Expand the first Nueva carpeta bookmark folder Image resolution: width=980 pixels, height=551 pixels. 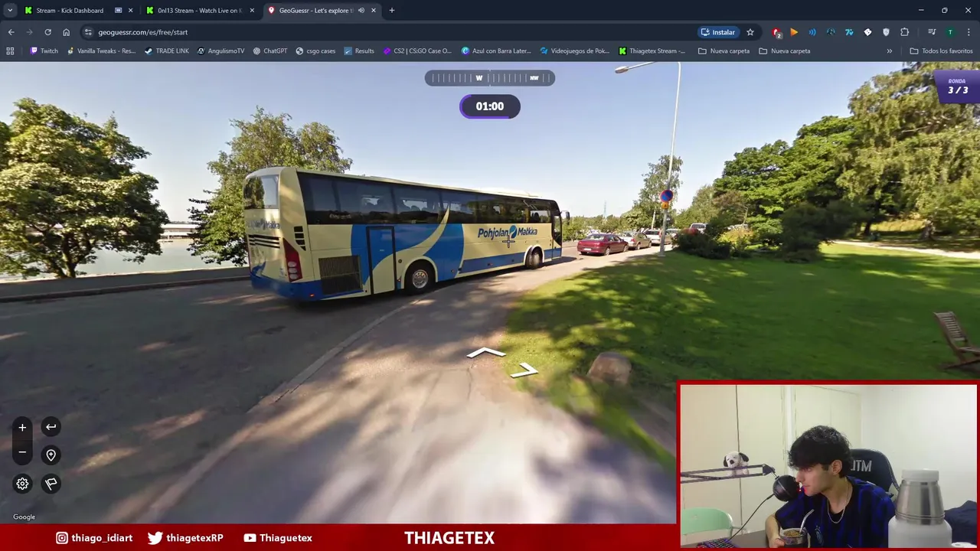click(x=724, y=51)
